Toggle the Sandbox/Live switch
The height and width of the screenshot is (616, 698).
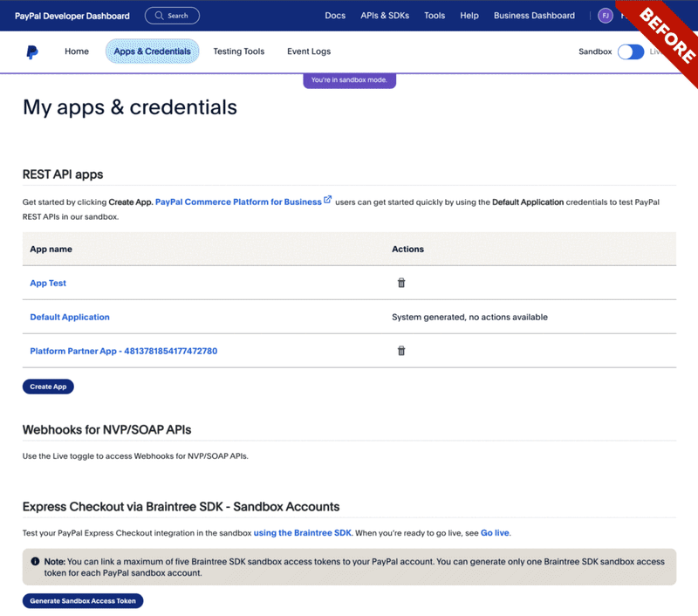click(x=631, y=51)
